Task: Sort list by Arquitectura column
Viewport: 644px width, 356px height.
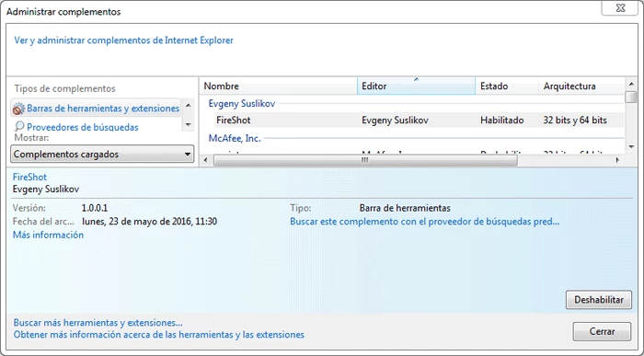Action: tap(581, 86)
